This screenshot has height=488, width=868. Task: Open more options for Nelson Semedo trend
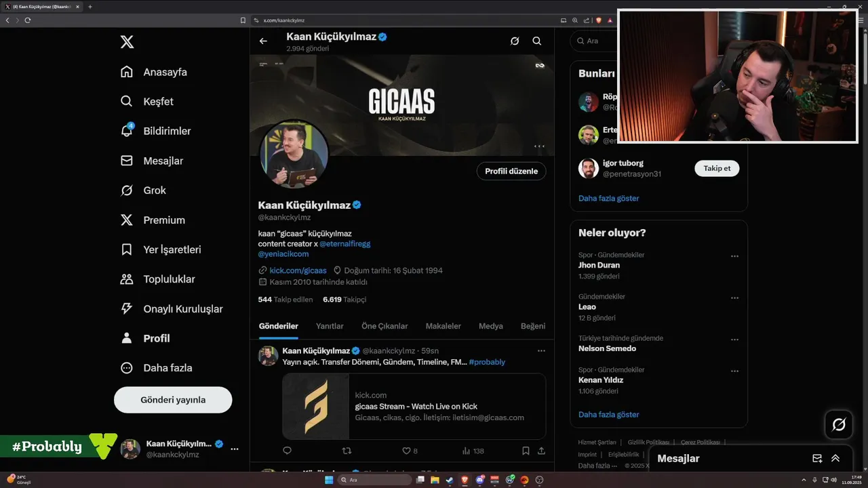coord(734,340)
